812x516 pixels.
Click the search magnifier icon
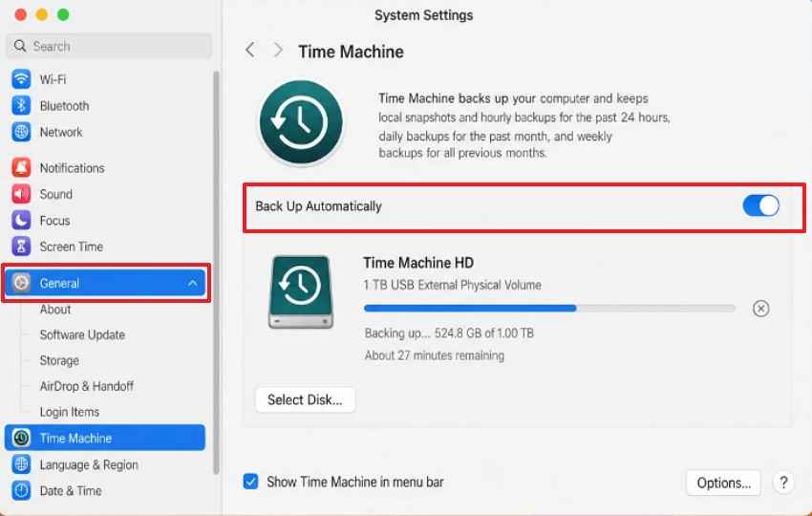[x=20, y=46]
